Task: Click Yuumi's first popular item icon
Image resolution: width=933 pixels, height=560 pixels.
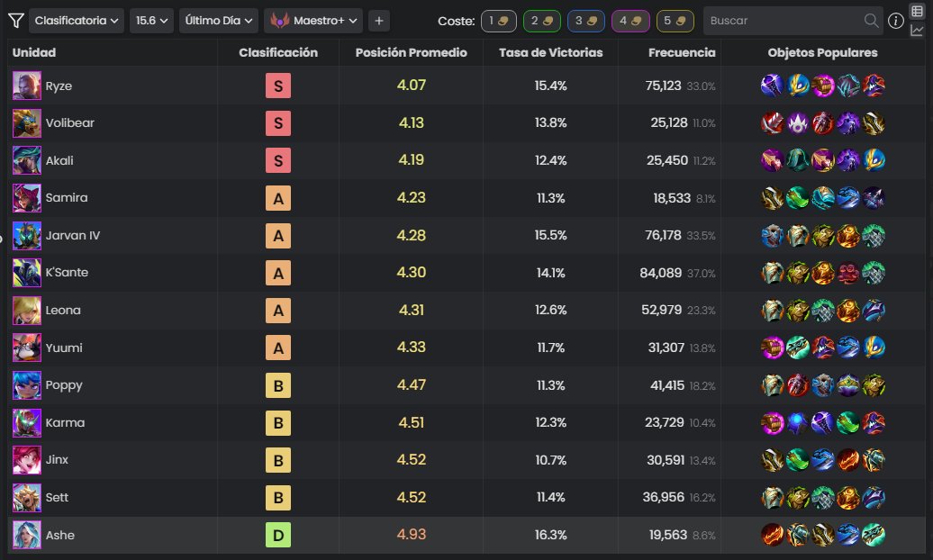Action: (x=772, y=348)
